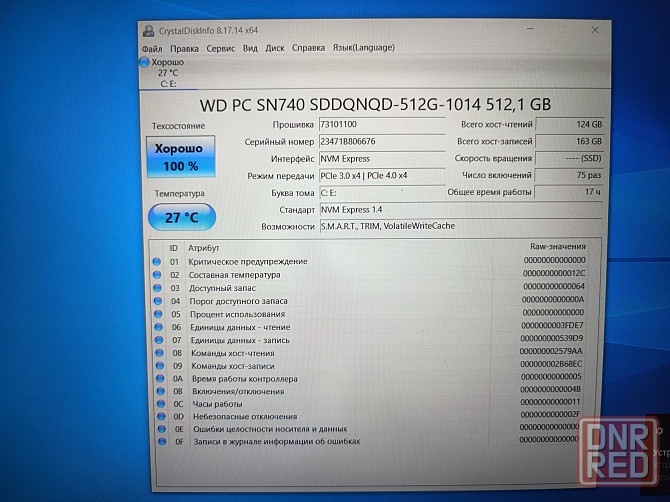Viewport: 670px width, 502px height.
Task: Click the blue status orb beside Критическое предупреждение
Action: 156,262
